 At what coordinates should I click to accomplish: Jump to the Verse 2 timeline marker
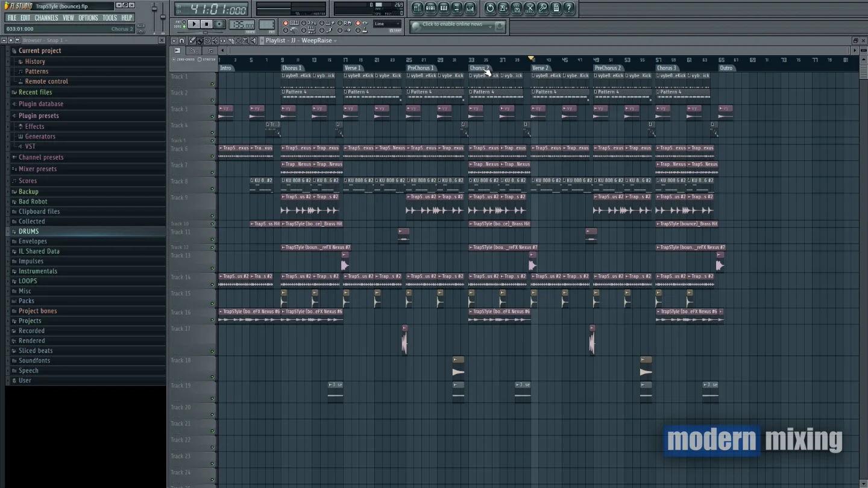(x=540, y=68)
